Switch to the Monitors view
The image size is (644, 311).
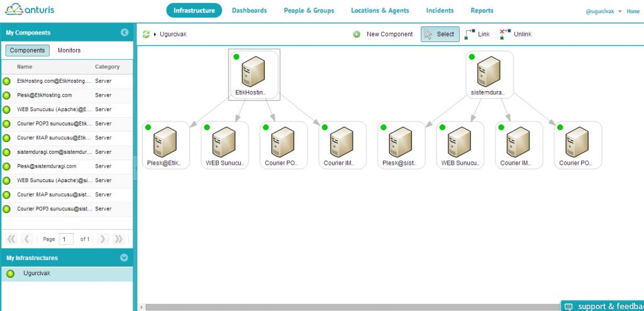tap(69, 50)
